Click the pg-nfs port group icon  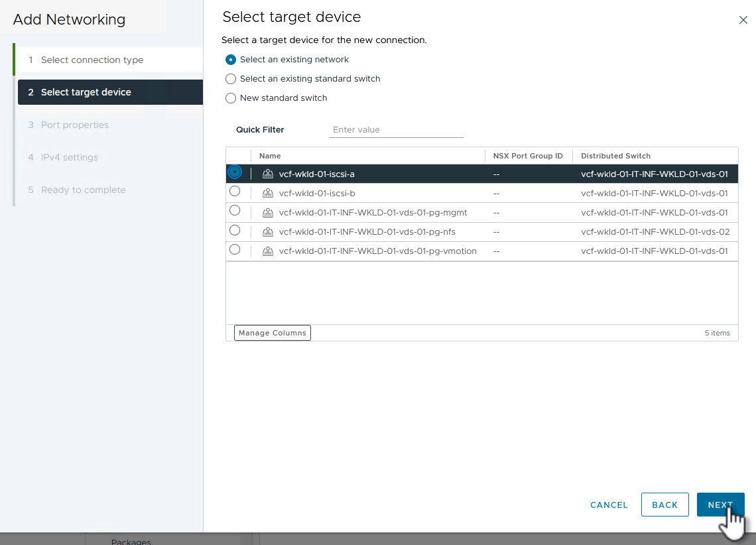(268, 232)
